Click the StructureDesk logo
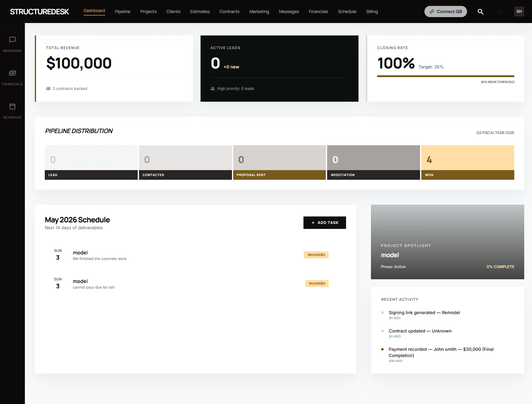 coord(39,12)
